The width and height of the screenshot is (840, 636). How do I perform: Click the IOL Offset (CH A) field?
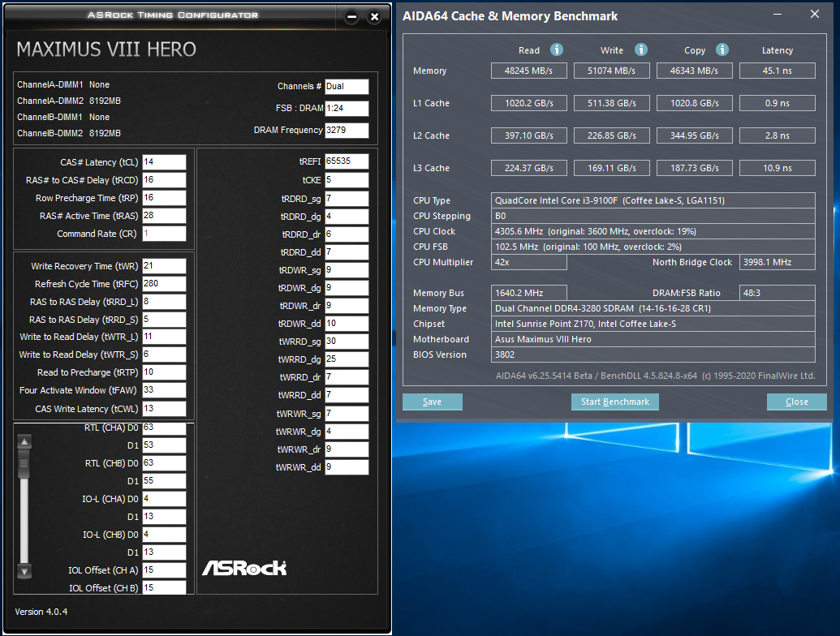tap(164, 570)
